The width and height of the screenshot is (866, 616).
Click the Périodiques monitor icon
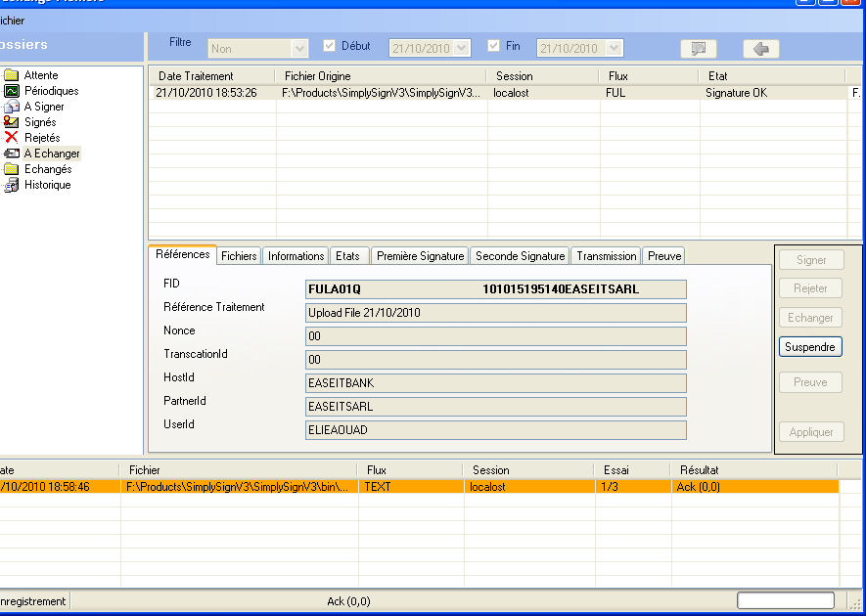(11, 91)
